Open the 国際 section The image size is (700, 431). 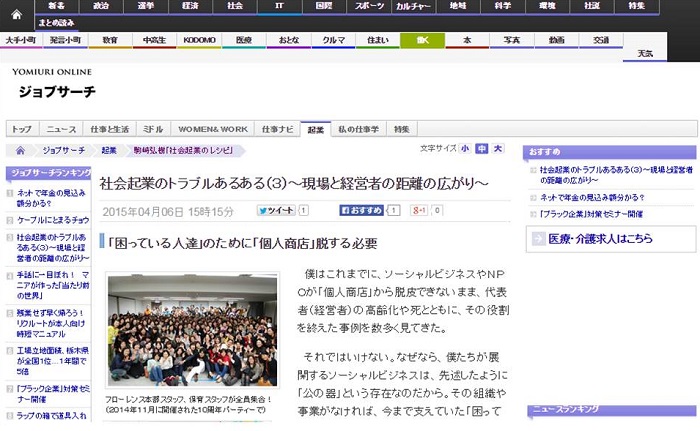(x=324, y=6)
